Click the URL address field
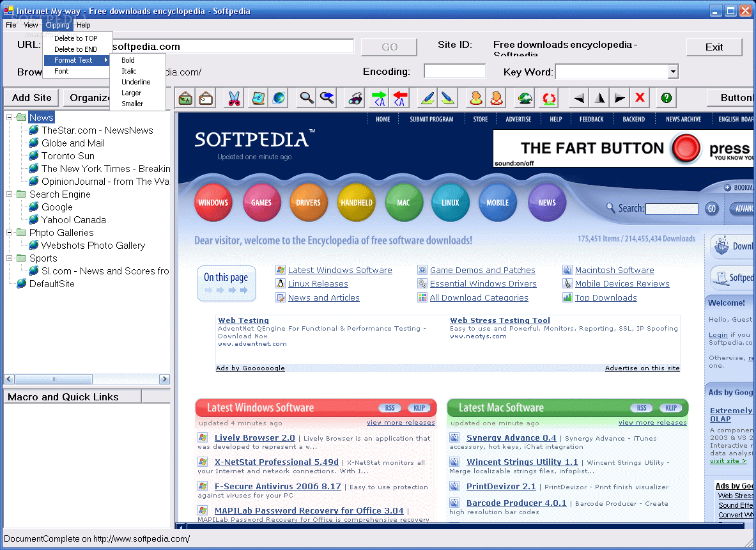The width and height of the screenshot is (756, 550). point(233,46)
